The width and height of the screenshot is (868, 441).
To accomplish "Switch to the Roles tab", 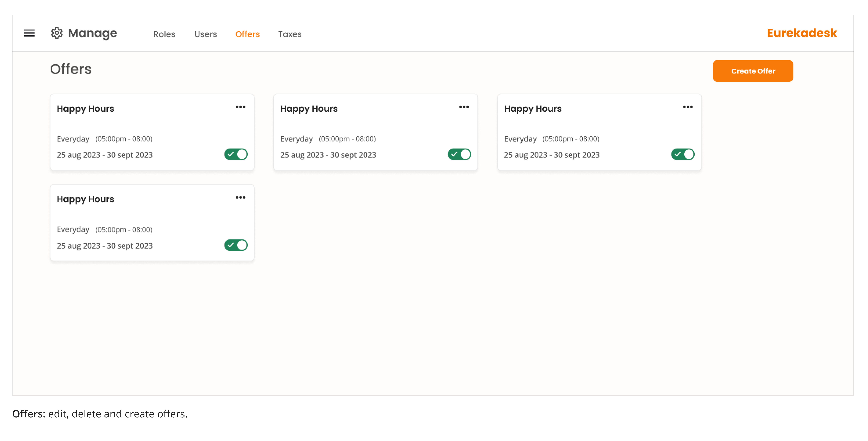I will [x=164, y=34].
